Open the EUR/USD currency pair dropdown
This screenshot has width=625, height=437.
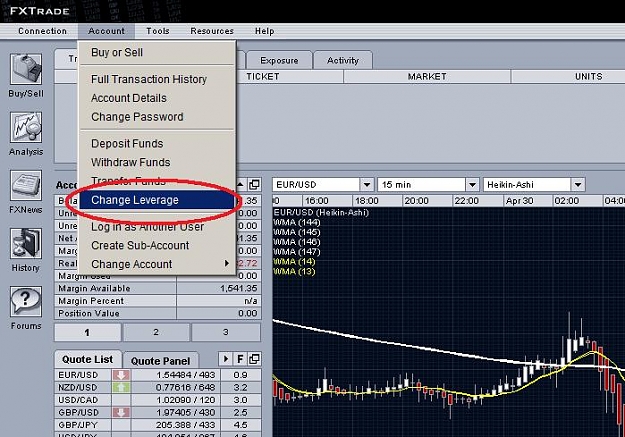point(367,185)
